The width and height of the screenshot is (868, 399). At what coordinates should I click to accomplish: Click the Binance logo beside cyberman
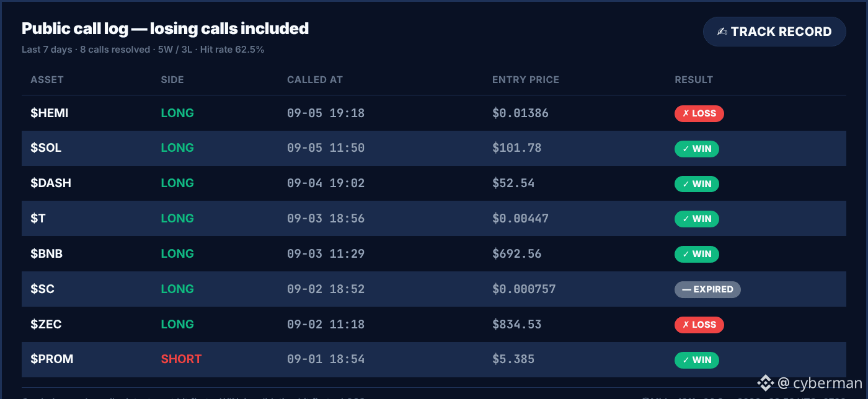point(766,382)
